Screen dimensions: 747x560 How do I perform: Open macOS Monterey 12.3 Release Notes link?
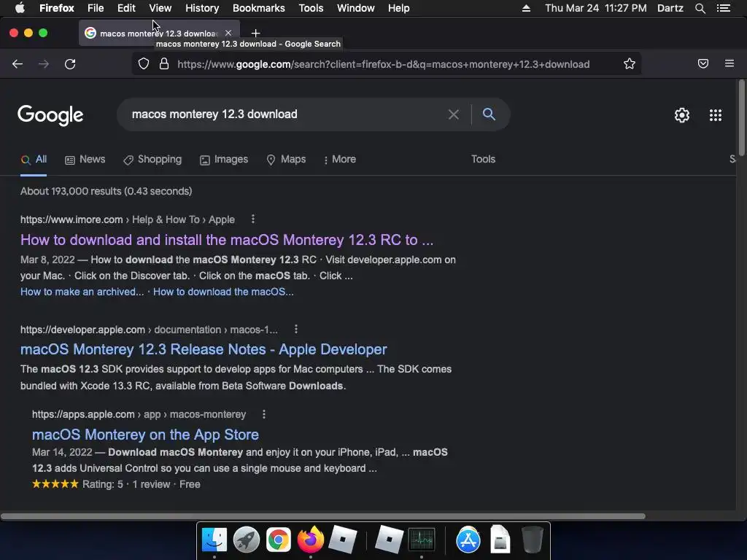coord(204,349)
